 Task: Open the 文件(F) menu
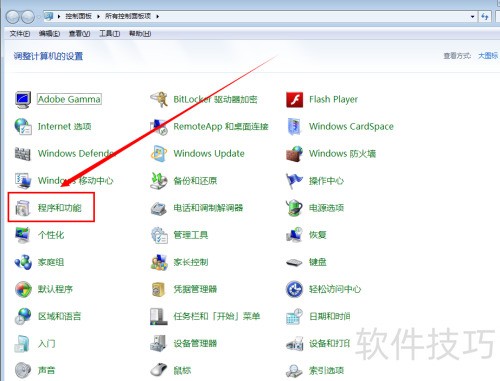pos(20,34)
